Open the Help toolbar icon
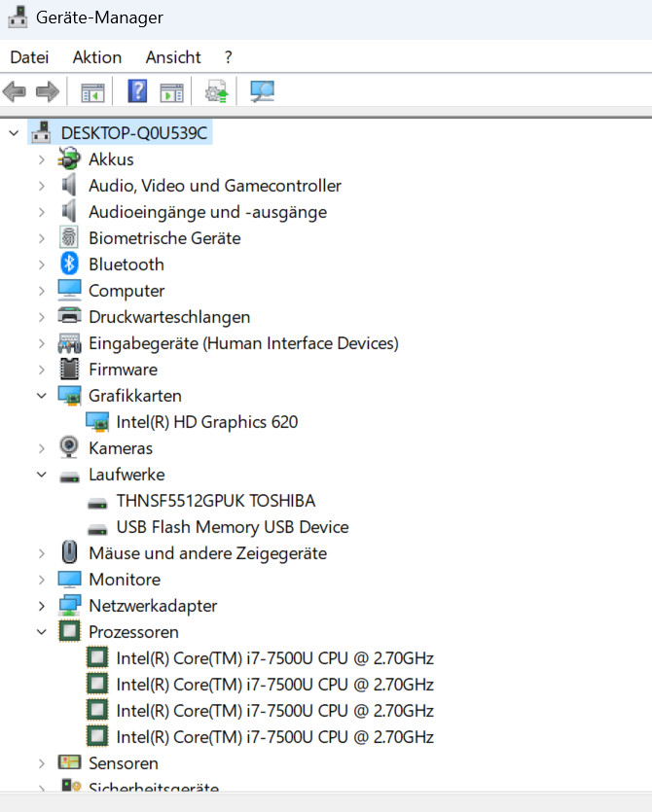The height and width of the screenshot is (812, 652). [137, 91]
